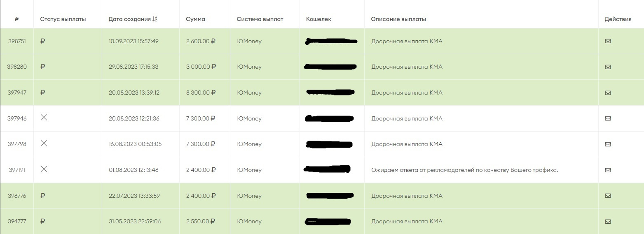Click Система выплат column header
The width and height of the screenshot is (644, 234).
click(260, 19)
